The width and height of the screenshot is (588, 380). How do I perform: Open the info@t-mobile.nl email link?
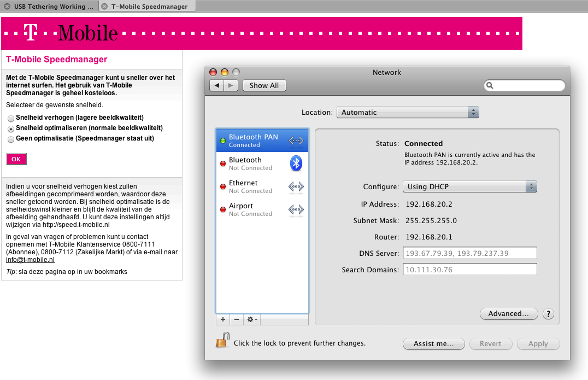click(x=30, y=260)
